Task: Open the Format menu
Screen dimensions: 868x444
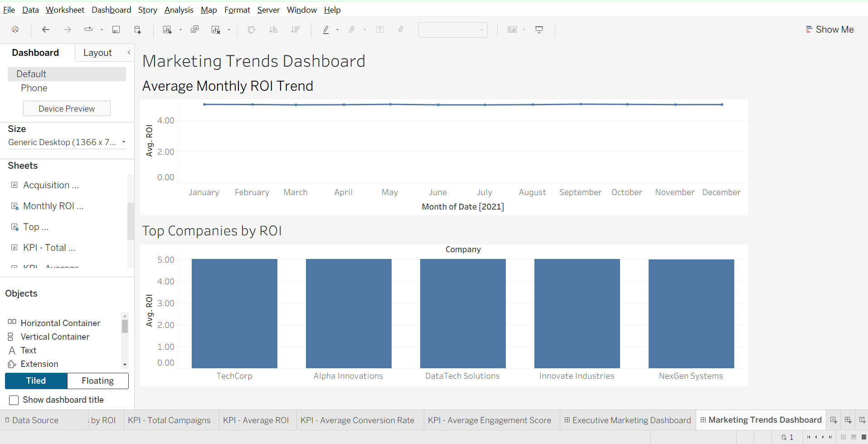Action: click(237, 10)
